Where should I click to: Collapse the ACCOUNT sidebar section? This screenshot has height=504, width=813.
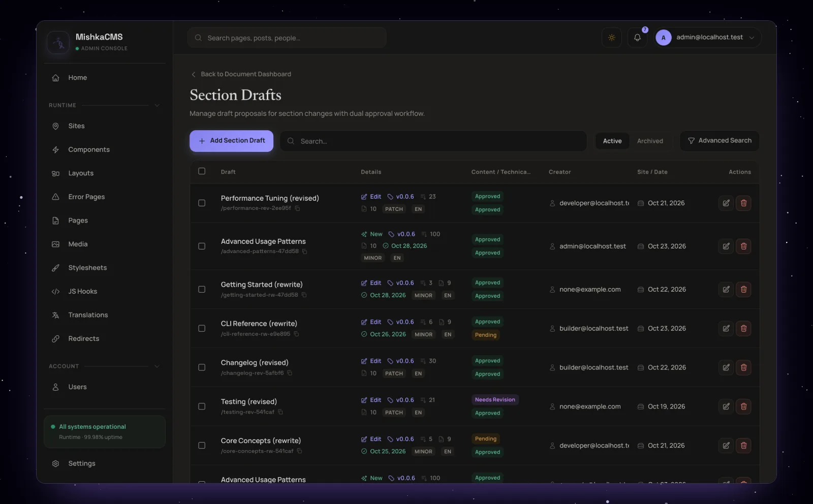point(157,366)
